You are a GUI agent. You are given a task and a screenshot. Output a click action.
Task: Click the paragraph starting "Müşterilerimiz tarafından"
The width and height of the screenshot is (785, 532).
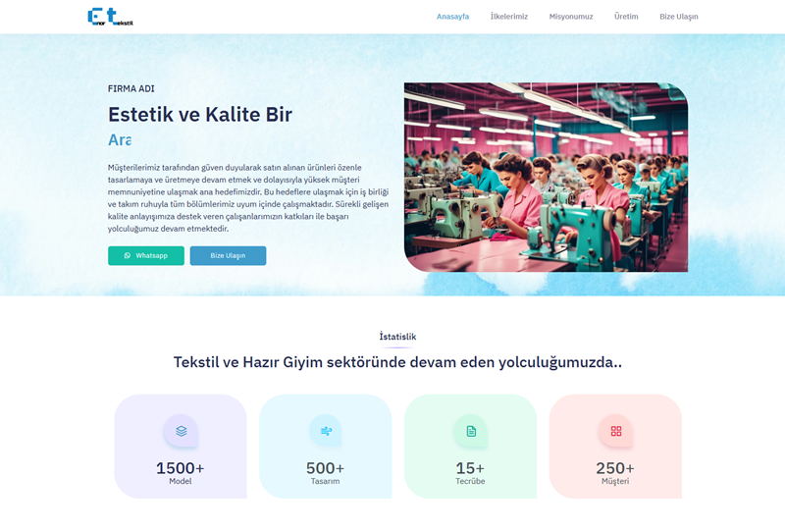coord(248,198)
